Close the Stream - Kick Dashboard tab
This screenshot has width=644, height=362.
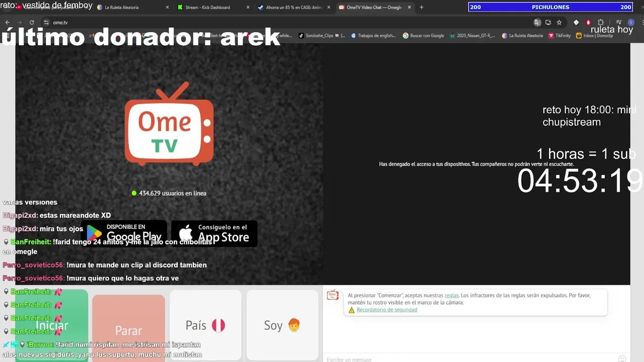point(248,8)
